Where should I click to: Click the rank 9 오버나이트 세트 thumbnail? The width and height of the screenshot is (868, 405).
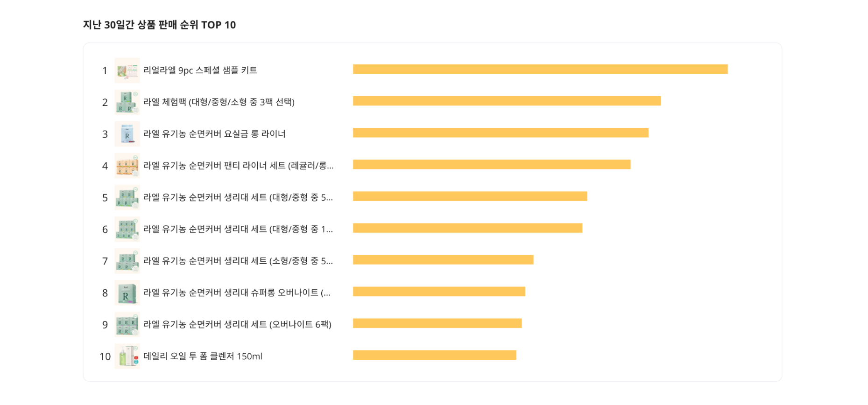point(127,324)
